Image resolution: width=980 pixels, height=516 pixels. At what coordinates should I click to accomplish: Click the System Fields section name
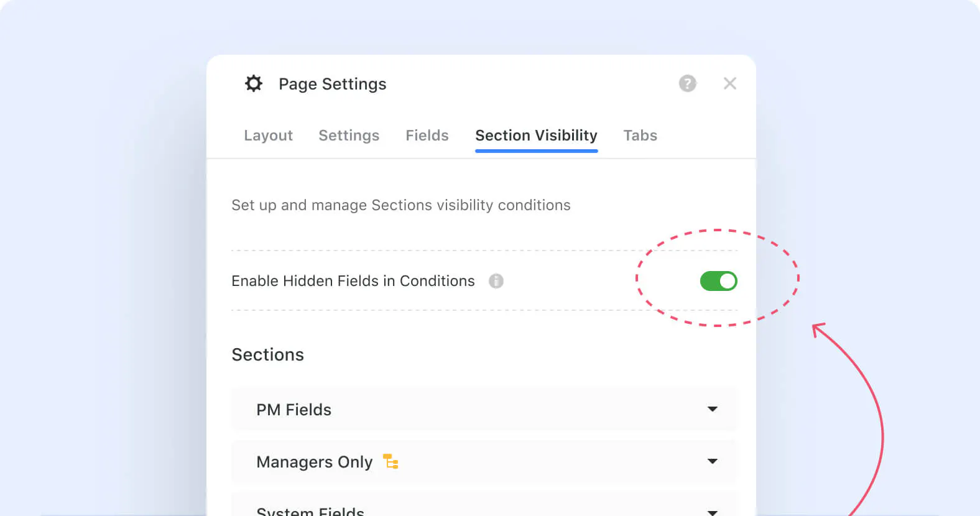[310, 512]
